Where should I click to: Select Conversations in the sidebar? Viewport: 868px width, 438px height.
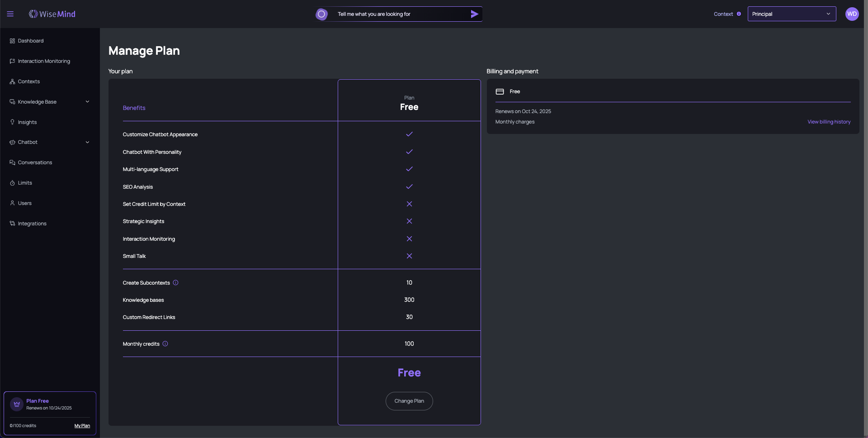(x=35, y=162)
